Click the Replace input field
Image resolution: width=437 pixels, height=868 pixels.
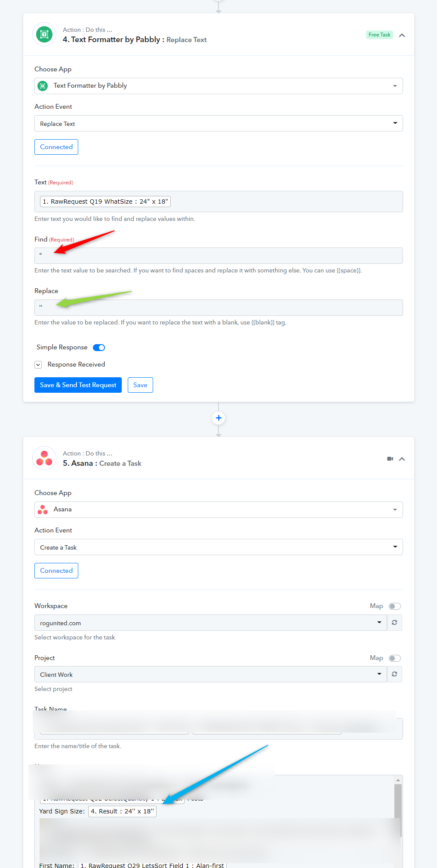(x=218, y=308)
